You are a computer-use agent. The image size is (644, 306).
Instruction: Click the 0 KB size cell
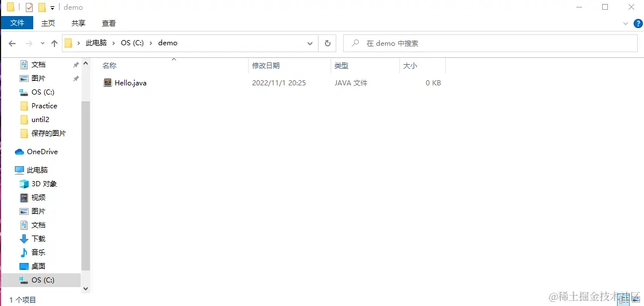tap(433, 83)
